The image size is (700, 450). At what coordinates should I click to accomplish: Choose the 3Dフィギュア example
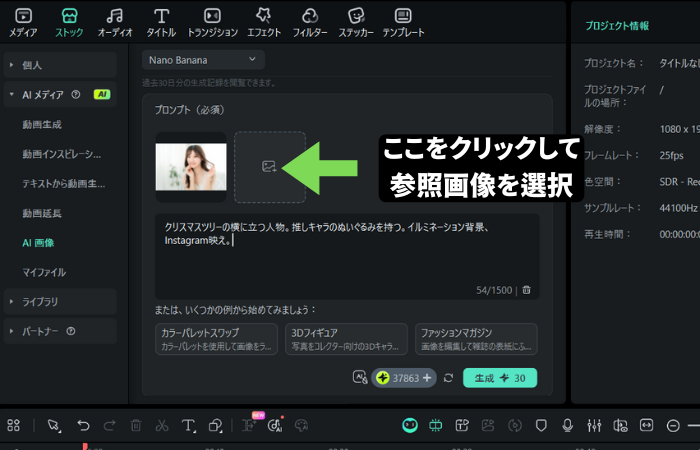(346, 339)
